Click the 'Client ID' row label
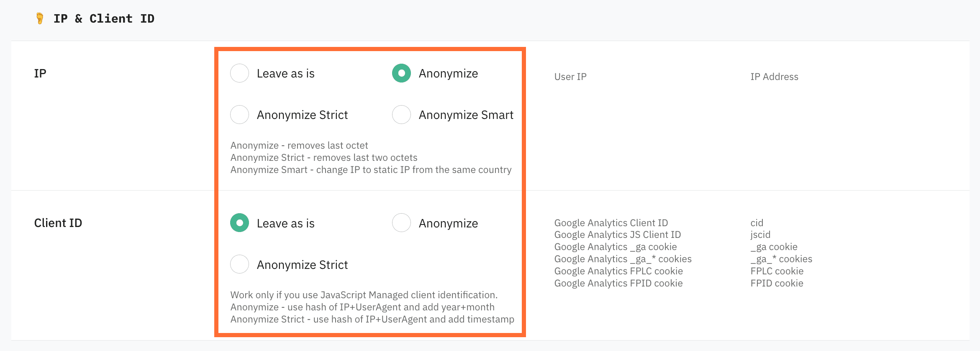 (x=58, y=223)
